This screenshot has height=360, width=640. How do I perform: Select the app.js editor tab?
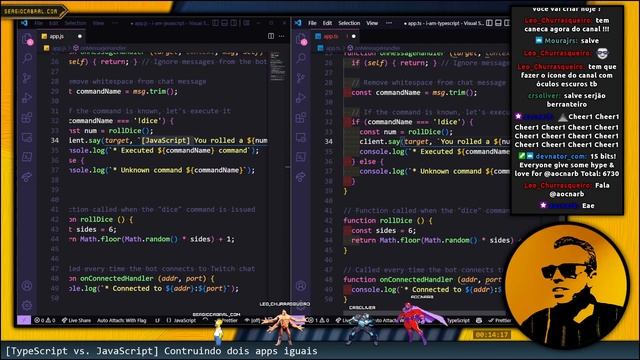(x=61, y=36)
